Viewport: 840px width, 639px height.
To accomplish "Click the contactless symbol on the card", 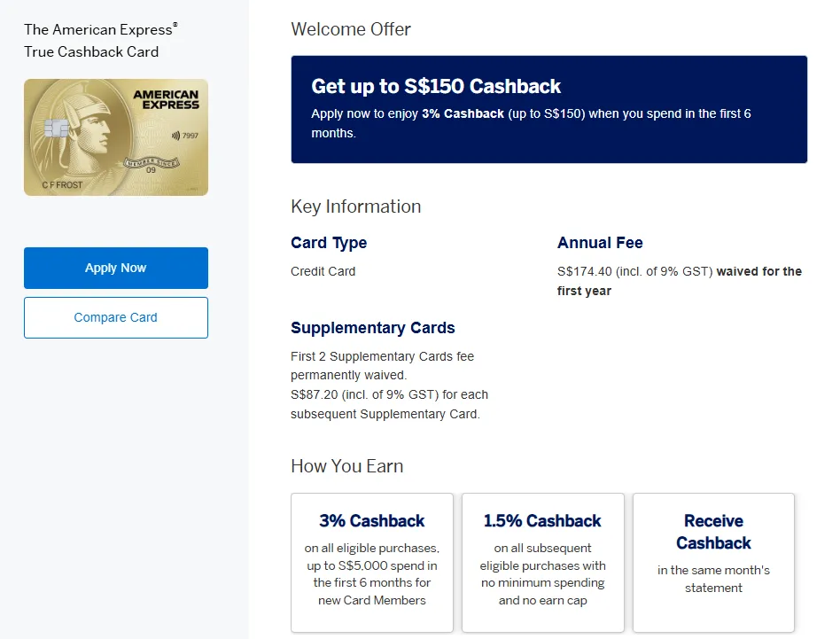I will pyautogui.click(x=175, y=136).
